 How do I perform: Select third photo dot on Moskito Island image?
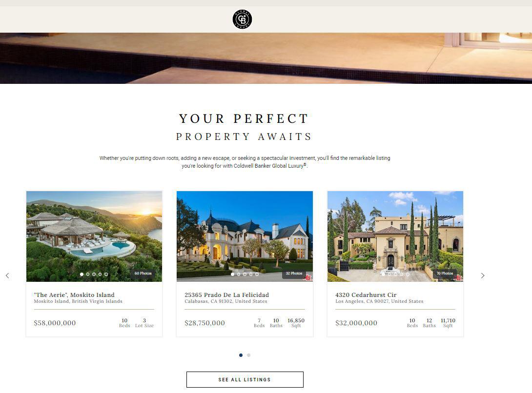[x=94, y=274]
